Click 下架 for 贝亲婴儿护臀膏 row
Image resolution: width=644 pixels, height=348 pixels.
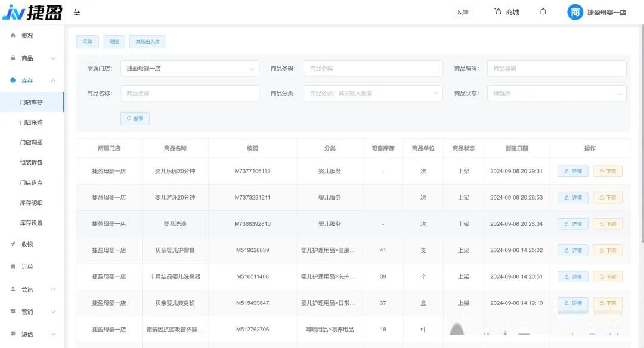point(607,250)
